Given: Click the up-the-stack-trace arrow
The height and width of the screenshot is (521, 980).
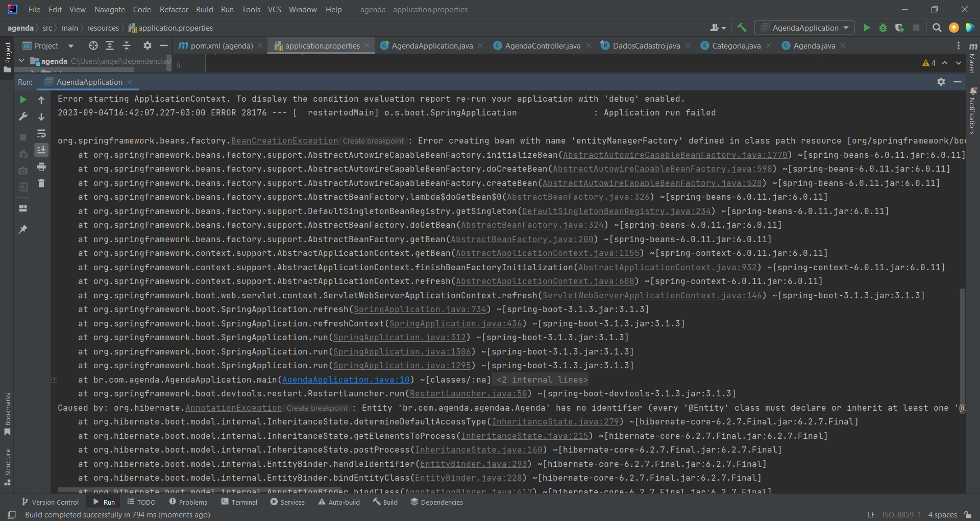Looking at the screenshot, I should (41, 100).
